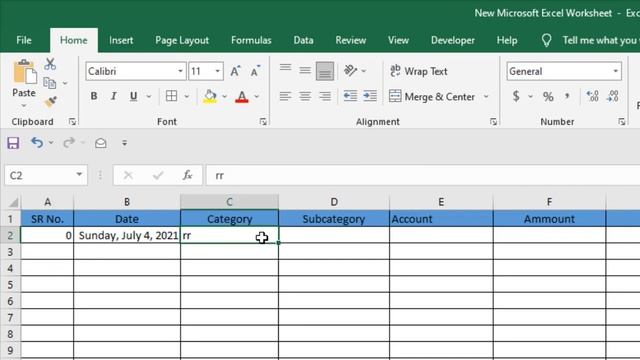Align text to the right
This screenshot has width=640, height=360.
point(325,96)
